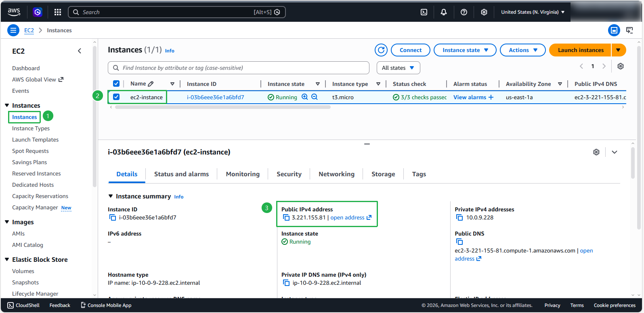The width and height of the screenshot is (644, 313).
Task: Follow the EC2 breadcrumb link
Action: click(29, 30)
